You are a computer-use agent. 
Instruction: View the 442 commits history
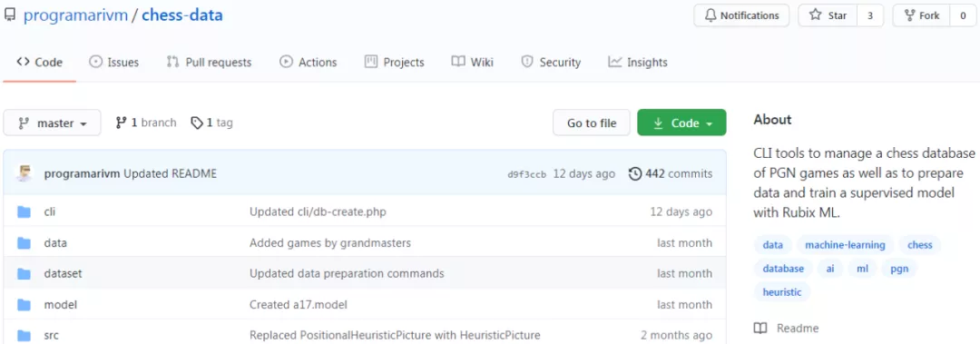click(x=670, y=174)
